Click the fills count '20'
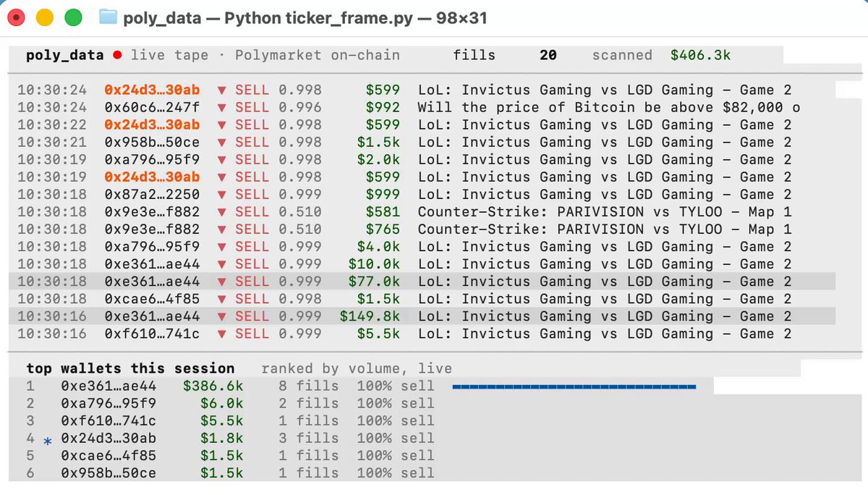The image size is (868, 495). (548, 55)
